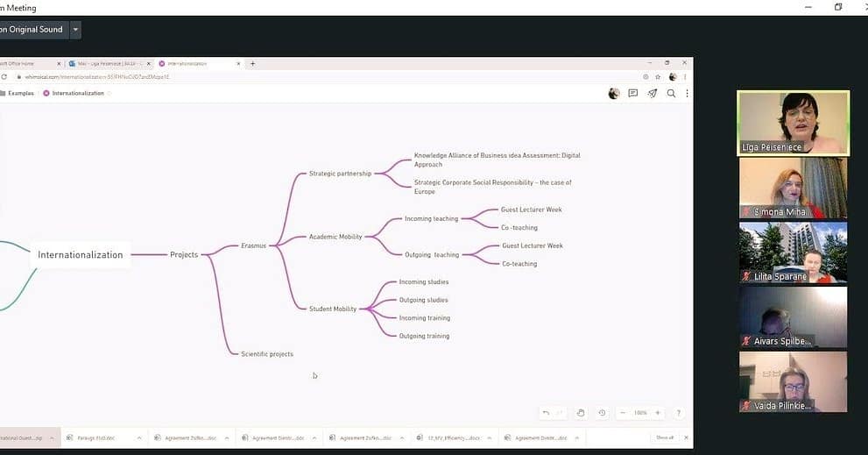Minimize the Zoom Meeting window
868x455 pixels.
(x=808, y=7)
